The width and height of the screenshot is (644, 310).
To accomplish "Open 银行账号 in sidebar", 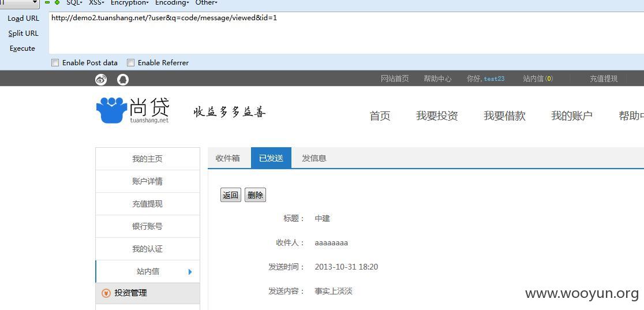I will tap(148, 226).
